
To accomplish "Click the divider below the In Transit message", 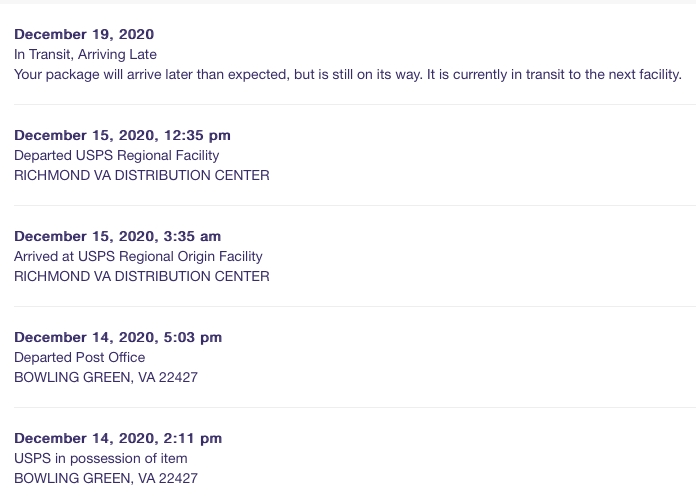I will [x=348, y=104].
